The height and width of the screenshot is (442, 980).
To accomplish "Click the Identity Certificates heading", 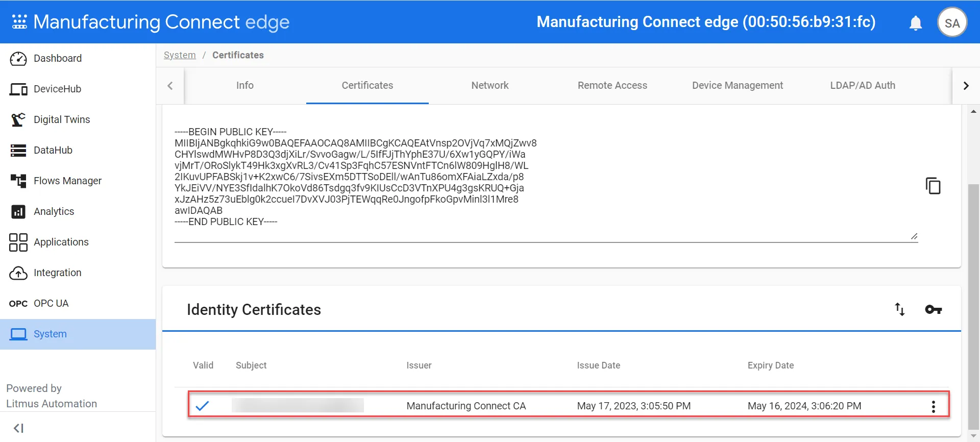I will pos(254,310).
